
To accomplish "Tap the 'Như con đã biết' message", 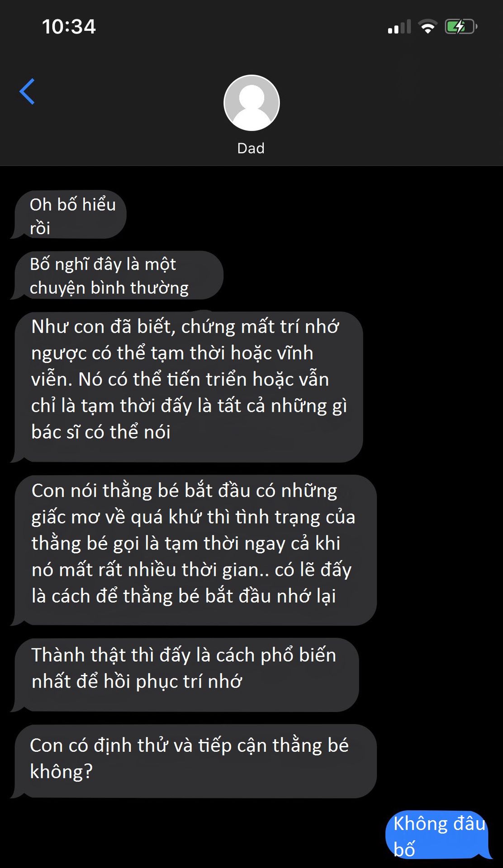I will tap(189, 387).
